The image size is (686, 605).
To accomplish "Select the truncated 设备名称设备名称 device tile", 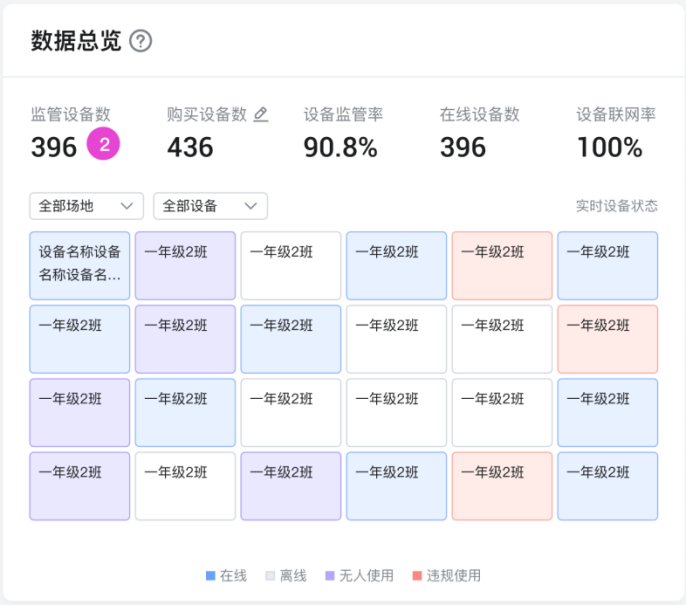I will 80,266.
